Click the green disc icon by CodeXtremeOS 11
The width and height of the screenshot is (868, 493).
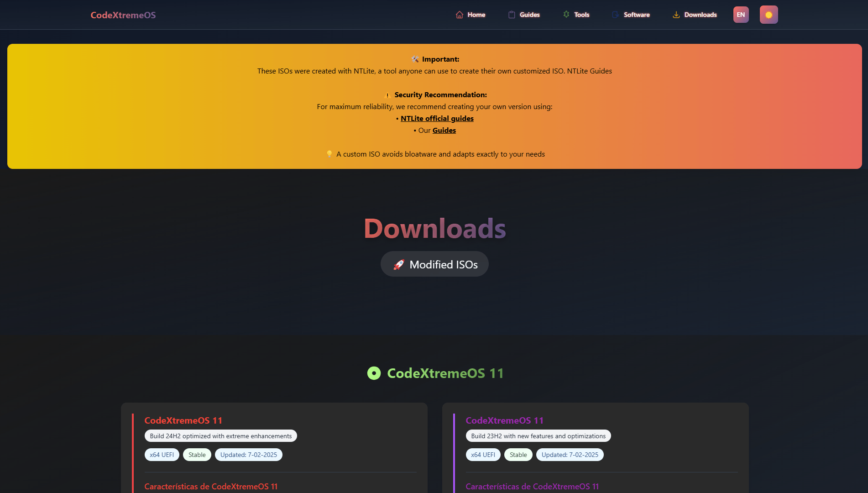point(374,373)
